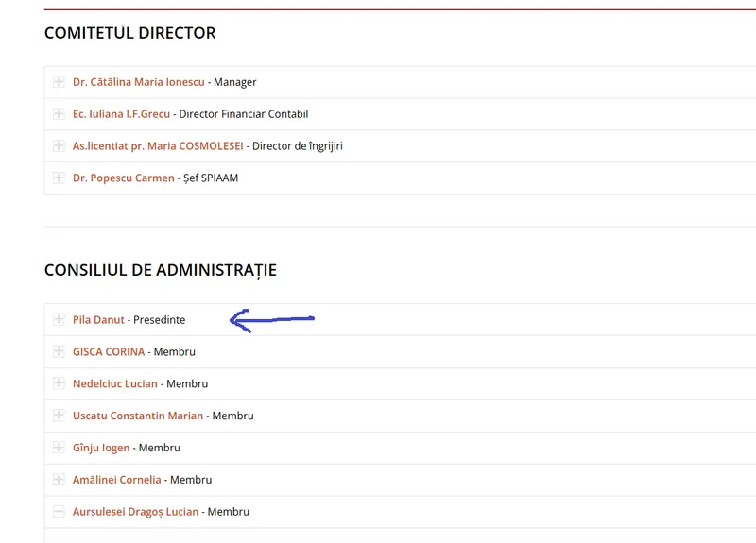Click the Aursulesei Dragoş Lucian name link
Screen dimensions: 756x543
pos(135,512)
